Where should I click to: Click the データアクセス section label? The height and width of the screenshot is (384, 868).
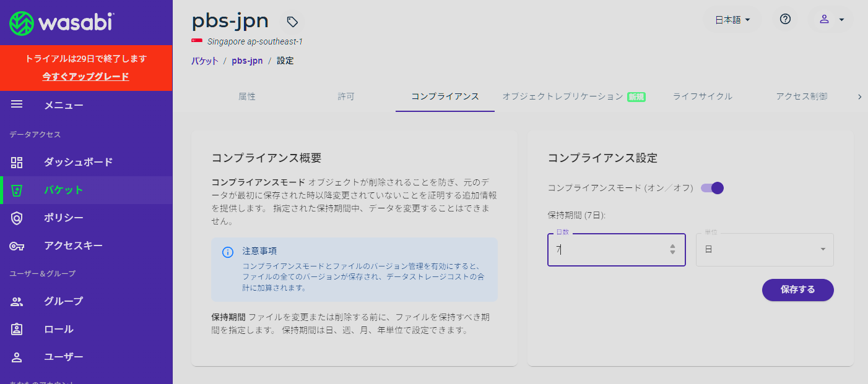pos(35,134)
